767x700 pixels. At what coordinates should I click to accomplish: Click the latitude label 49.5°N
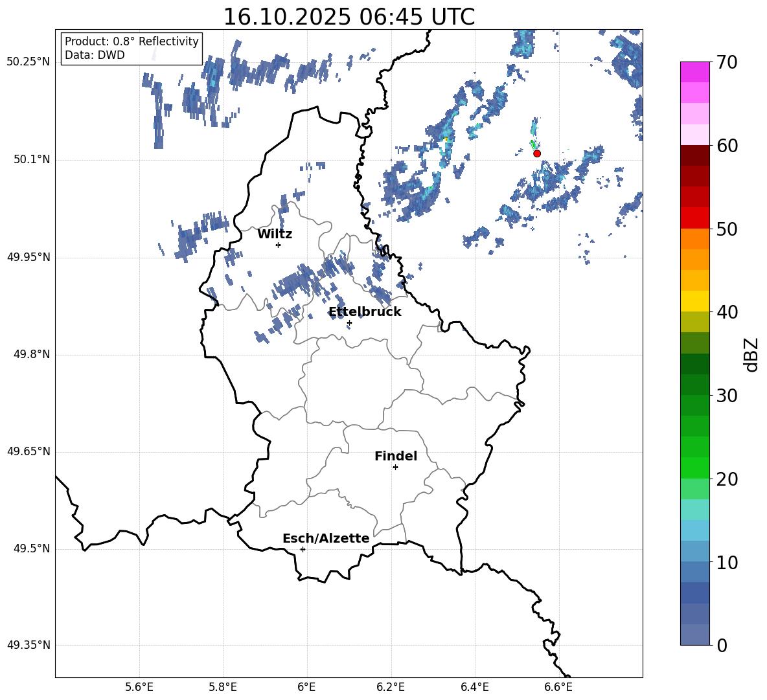(32, 549)
